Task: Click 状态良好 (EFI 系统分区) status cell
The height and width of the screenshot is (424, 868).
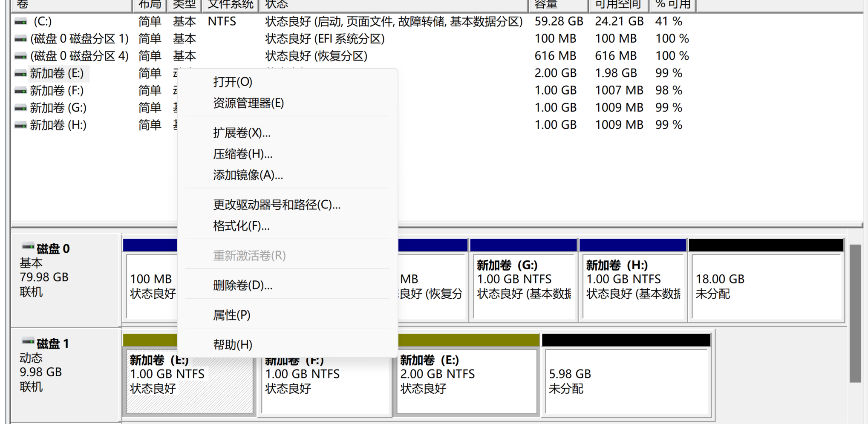Action: (325, 39)
